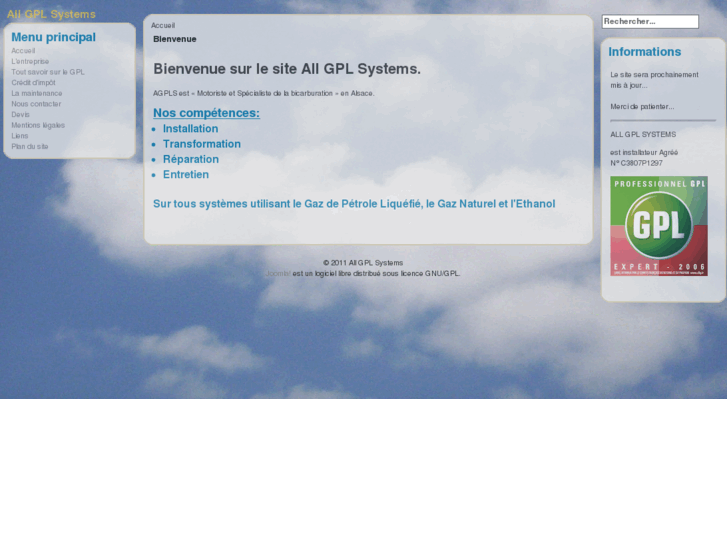Click the Informations heading
This screenshot has width=727, height=545.
tap(644, 51)
